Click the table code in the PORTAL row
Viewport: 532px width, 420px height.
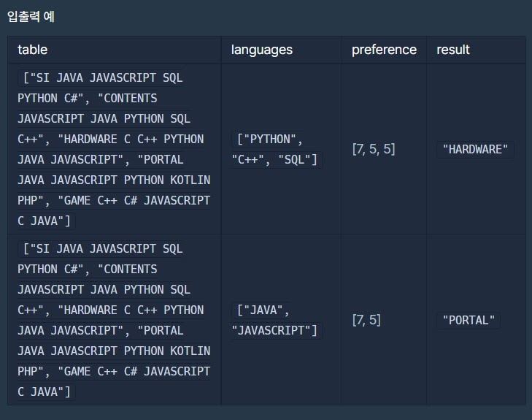click(x=114, y=320)
